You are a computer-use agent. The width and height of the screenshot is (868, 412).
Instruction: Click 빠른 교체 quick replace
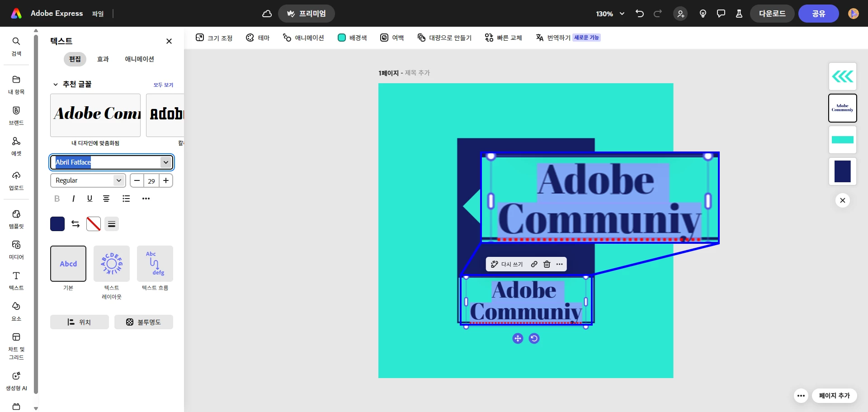(504, 38)
